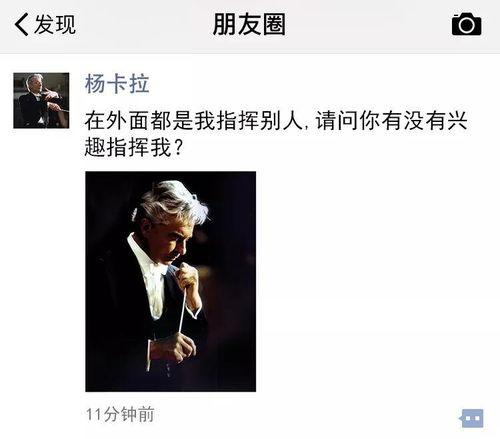
Task: Open the large conductor photo in the post
Action: (x=171, y=281)
